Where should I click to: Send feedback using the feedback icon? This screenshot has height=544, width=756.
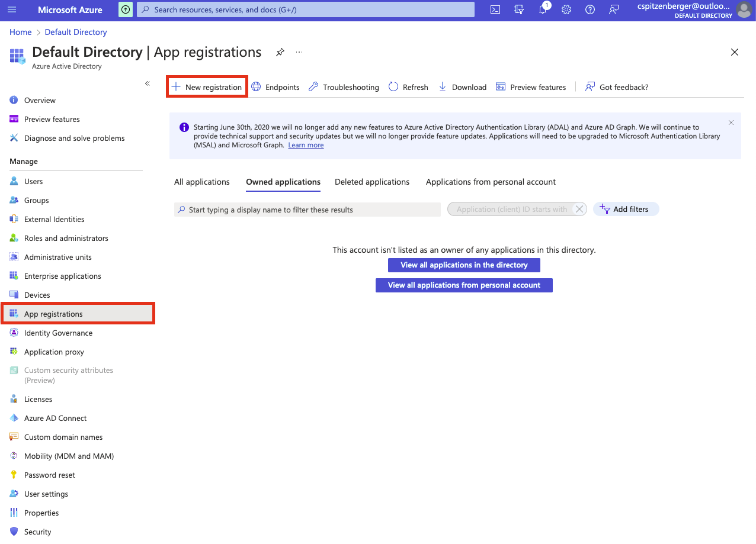(613, 9)
